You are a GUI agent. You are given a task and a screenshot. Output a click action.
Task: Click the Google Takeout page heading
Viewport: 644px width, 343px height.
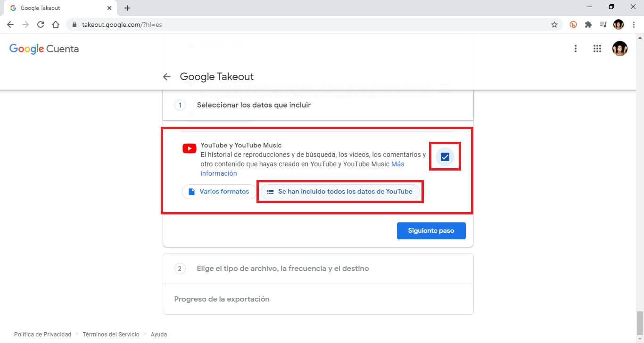[x=217, y=77]
